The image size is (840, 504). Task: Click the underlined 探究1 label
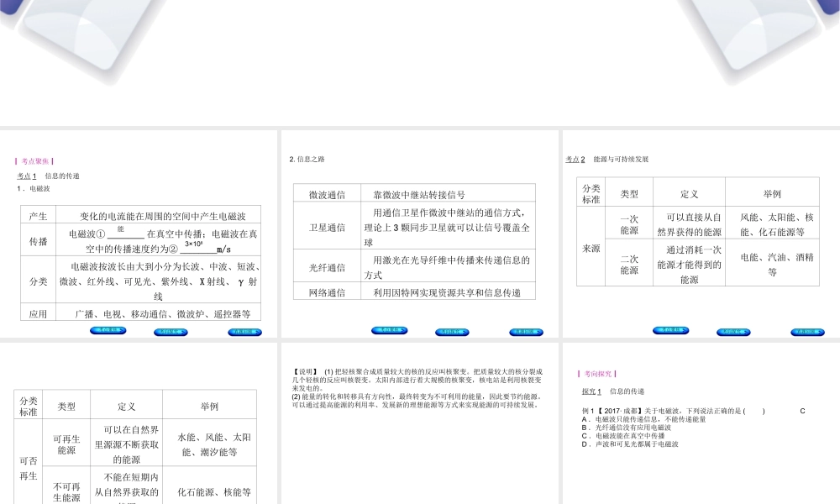pyautogui.click(x=591, y=391)
